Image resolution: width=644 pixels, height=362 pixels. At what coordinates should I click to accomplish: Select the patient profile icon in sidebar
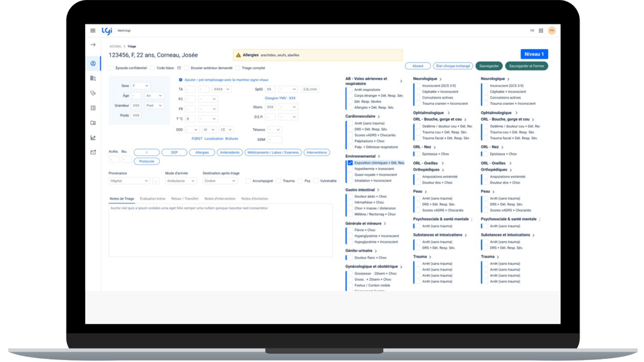pyautogui.click(x=93, y=63)
